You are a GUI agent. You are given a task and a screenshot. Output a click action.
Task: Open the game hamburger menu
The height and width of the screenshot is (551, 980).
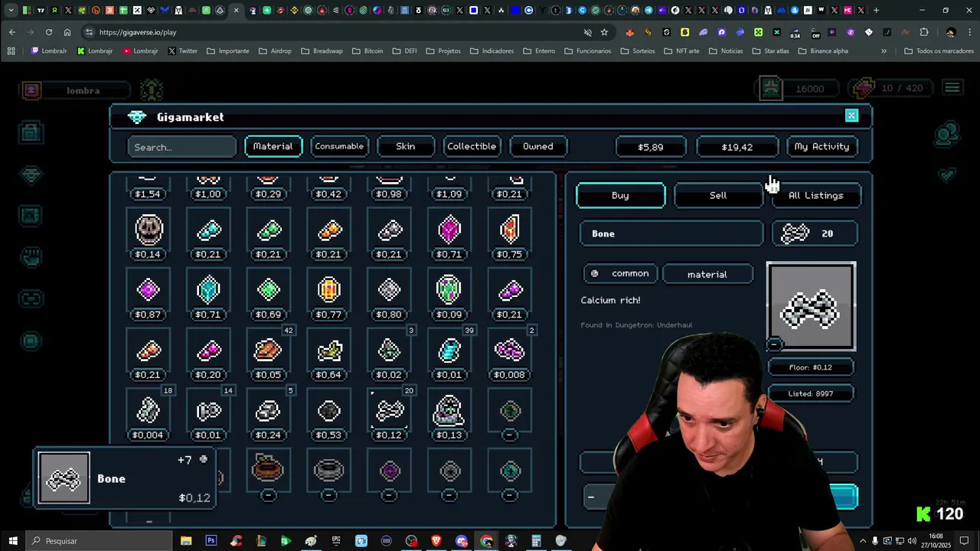click(x=952, y=88)
